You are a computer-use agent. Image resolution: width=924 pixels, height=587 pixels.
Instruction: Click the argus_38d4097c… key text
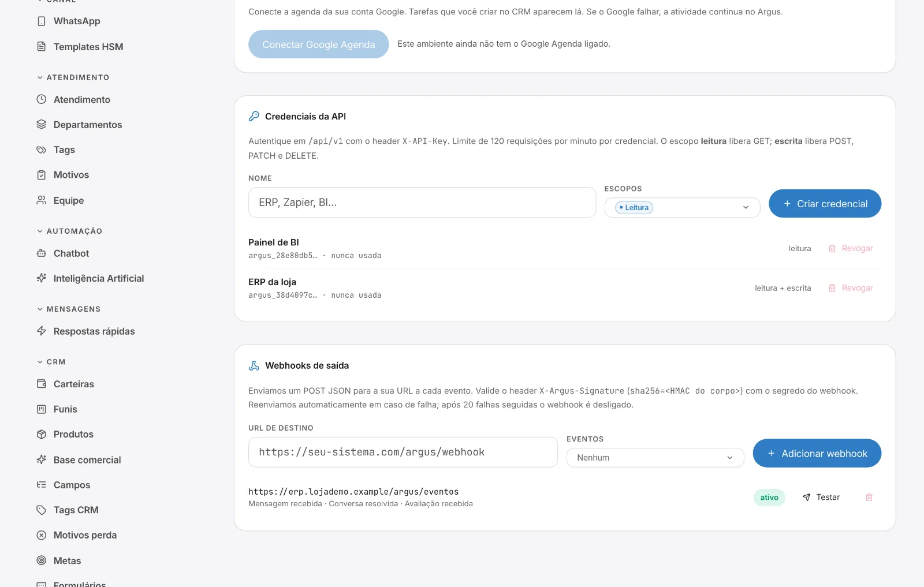coord(282,296)
